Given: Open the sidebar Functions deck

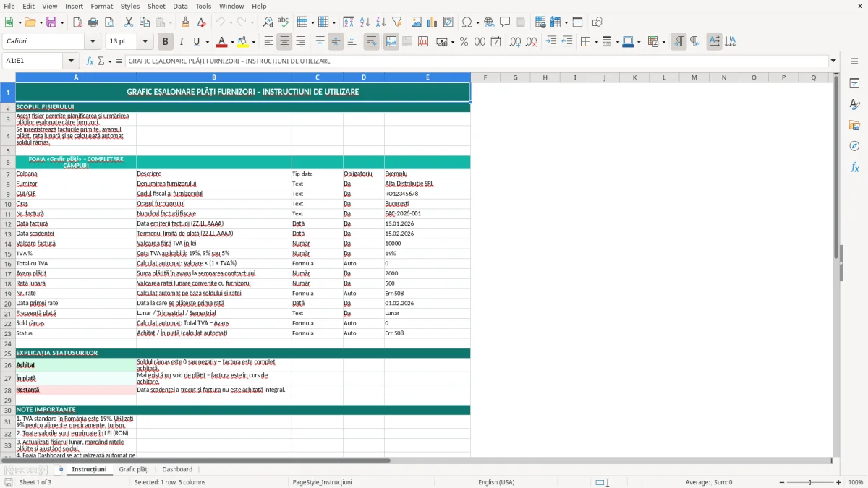Looking at the screenshot, I should (x=854, y=167).
